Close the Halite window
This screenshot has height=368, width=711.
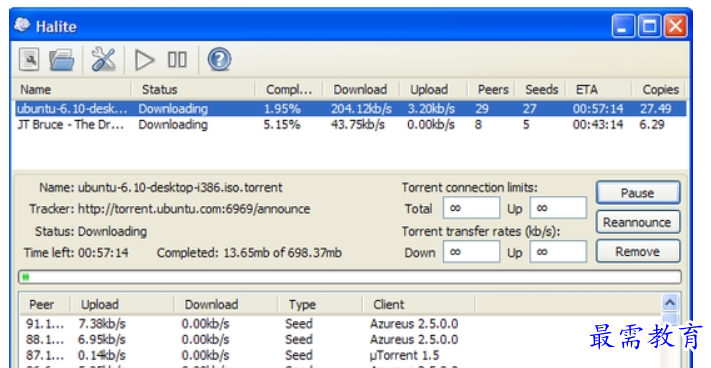pyautogui.click(x=676, y=25)
